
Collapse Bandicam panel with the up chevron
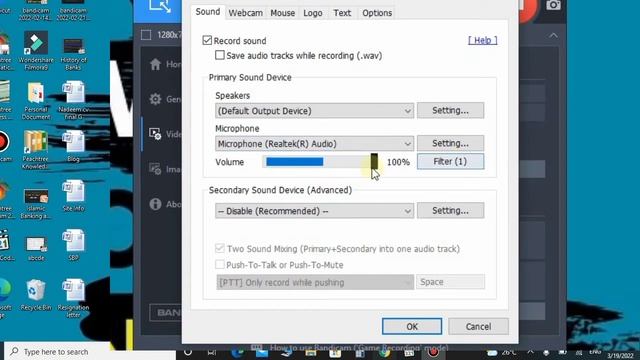(x=553, y=36)
